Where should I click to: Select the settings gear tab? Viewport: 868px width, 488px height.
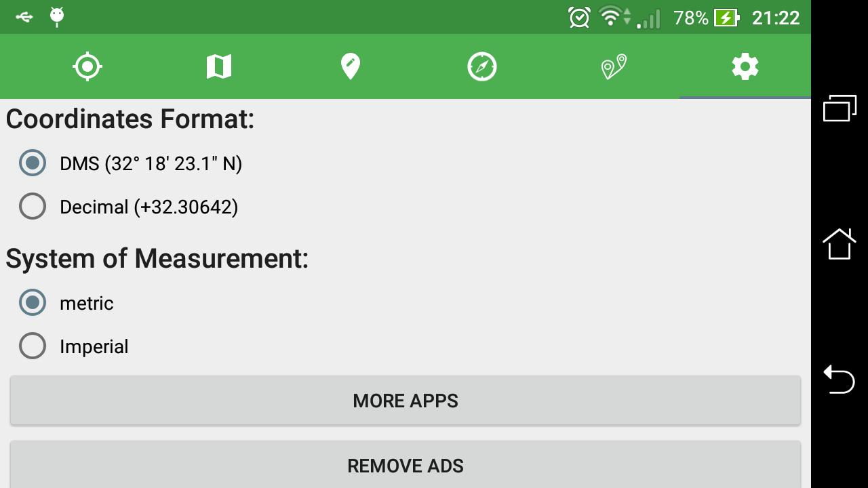745,66
